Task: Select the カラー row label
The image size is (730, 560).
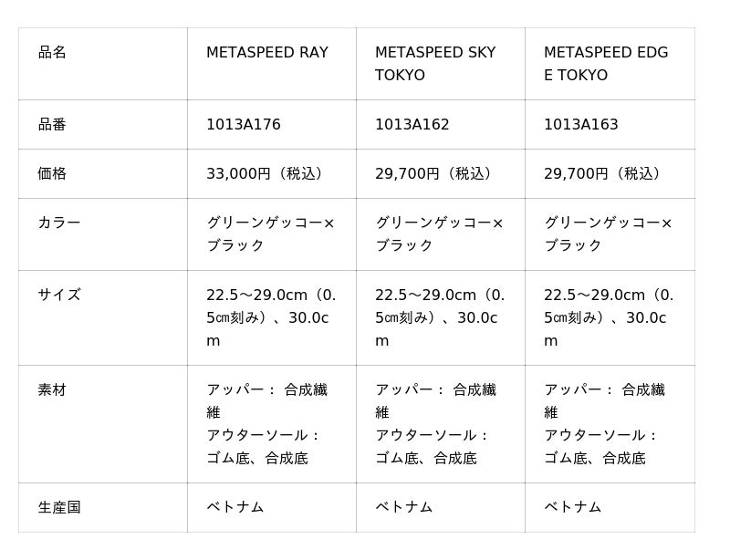Action: click(59, 223)
